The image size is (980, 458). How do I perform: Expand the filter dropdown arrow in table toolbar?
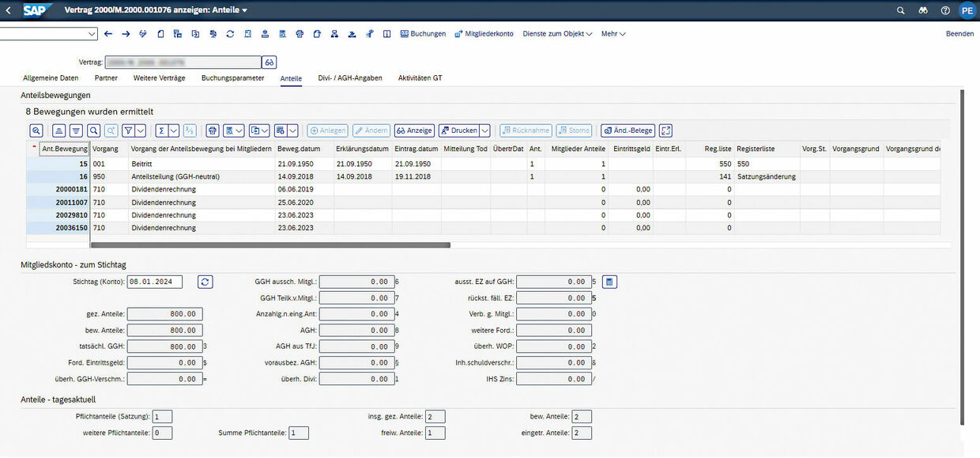140,131
